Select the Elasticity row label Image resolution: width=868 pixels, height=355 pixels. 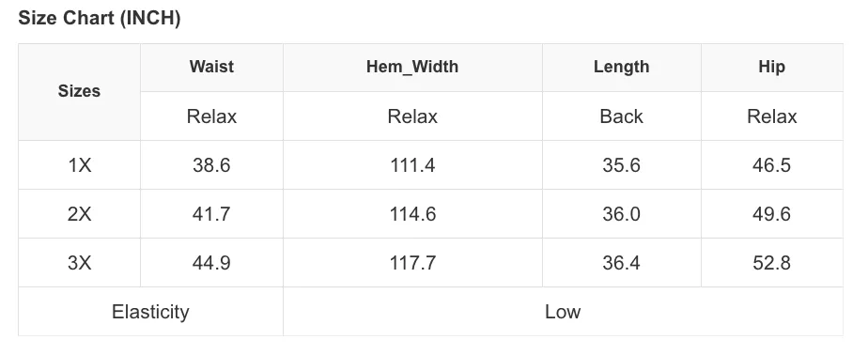150,312
